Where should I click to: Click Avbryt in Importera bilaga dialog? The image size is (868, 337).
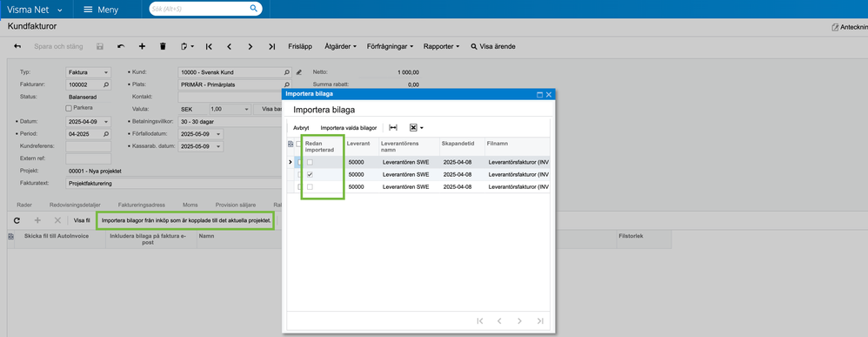[x=301, y=127]
